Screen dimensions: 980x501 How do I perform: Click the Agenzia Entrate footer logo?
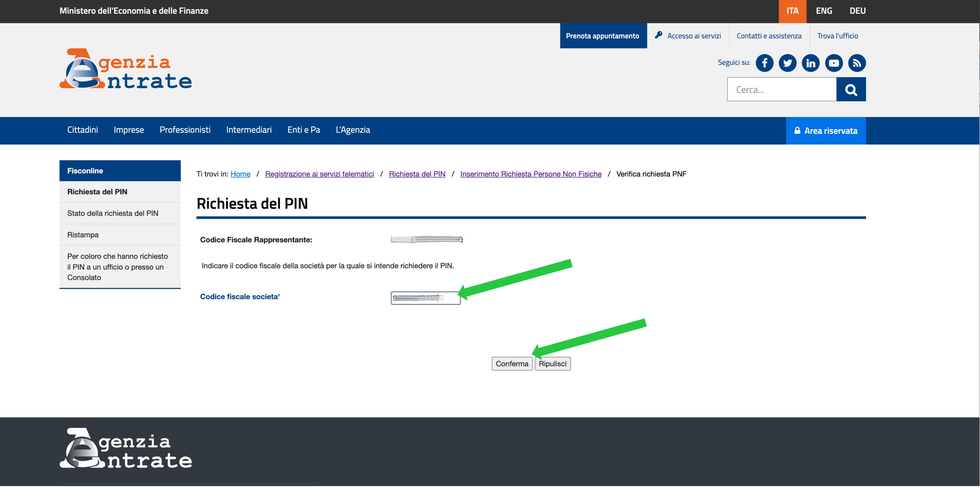126,448
